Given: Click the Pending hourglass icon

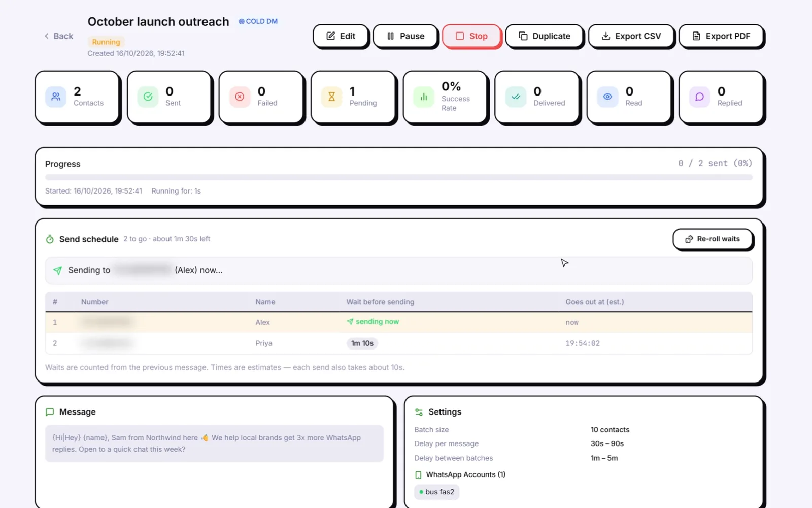Looking at the screenshot, I should [x=331, y=97].
